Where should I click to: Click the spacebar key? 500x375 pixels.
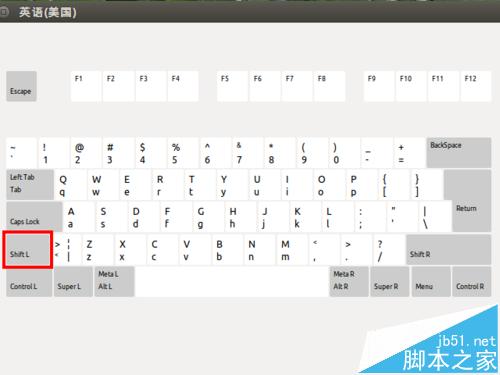(x=232, y=281)
